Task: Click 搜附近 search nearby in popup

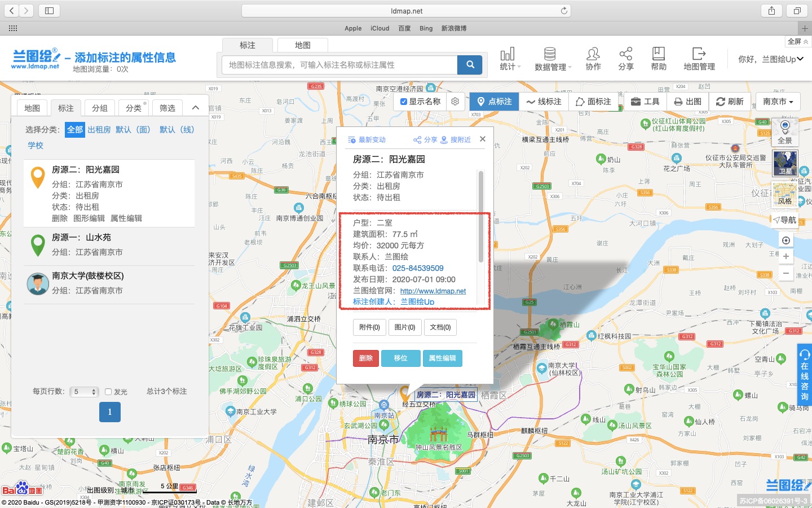Action: [456, 140]
